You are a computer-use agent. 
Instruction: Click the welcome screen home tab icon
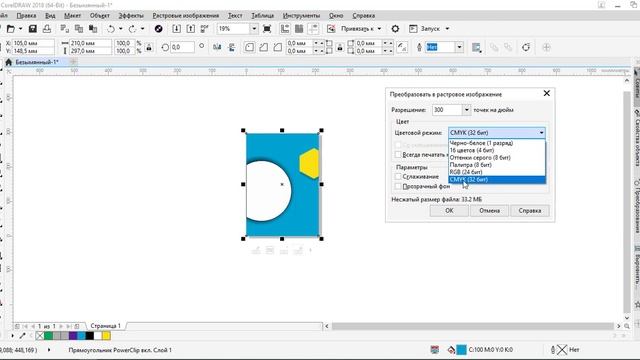pyautogui.click(x=8, y=62)
